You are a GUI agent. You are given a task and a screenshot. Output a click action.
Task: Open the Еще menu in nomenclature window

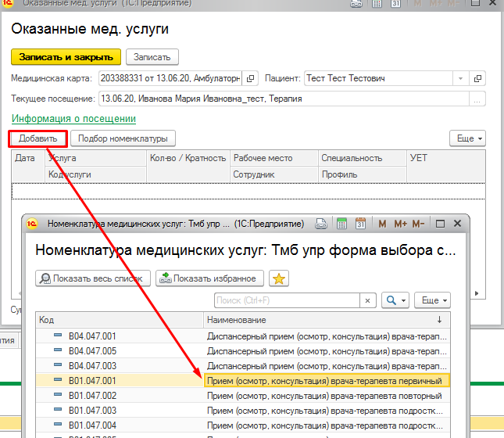pos(435,300)
